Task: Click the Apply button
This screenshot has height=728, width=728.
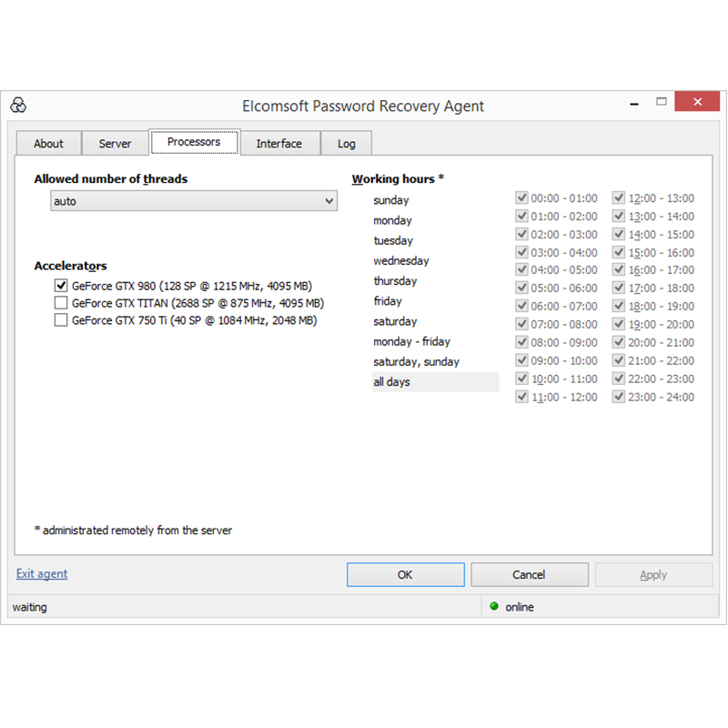Action: pyautogui.click(x=653, y=574)
